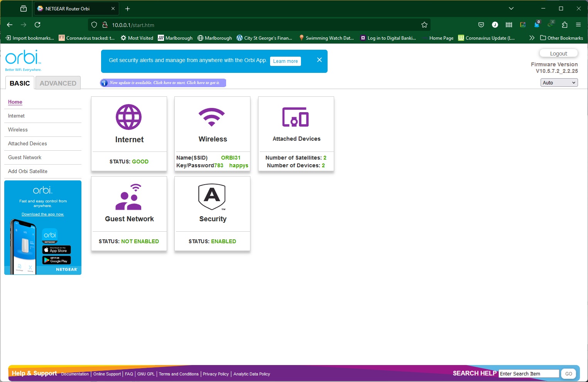Click the people icon on Guest Network tile
Viewport: 588px width, 382px height.
(x=129, y=197)
